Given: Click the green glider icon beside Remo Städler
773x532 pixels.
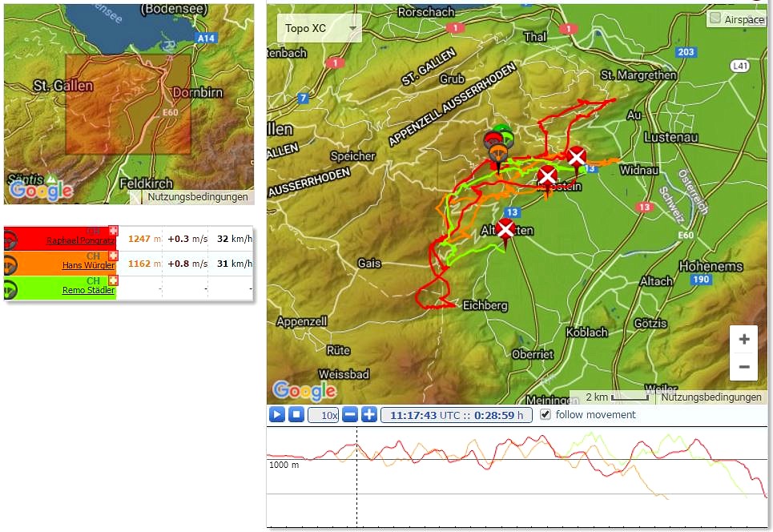Looking at the screenshot, I should 10,289.
